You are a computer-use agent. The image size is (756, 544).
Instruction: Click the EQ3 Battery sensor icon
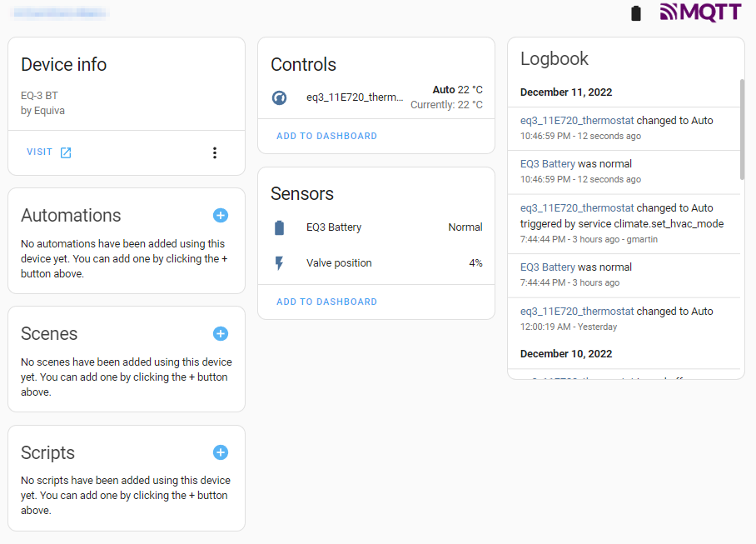(x=279, y=227)
